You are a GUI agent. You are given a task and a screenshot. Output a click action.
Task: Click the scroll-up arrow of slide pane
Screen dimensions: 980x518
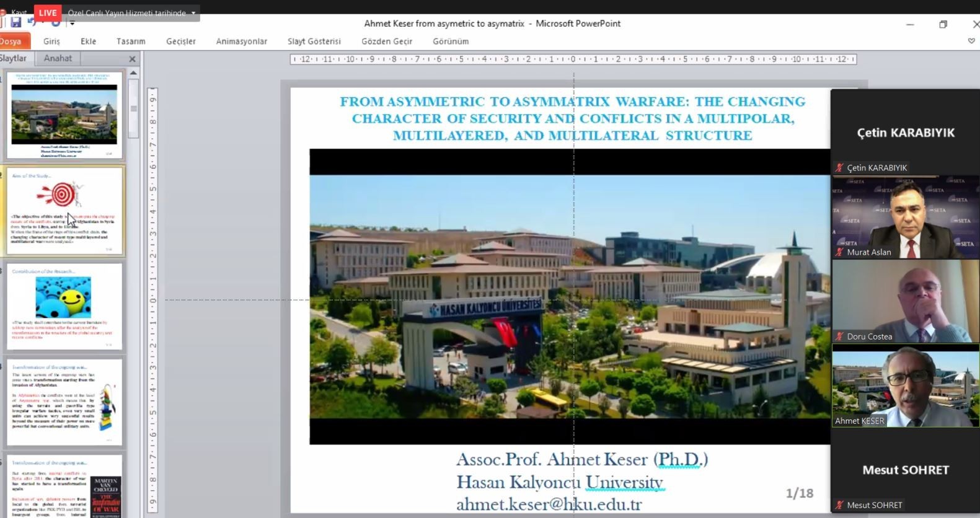pyautogui.click(x=133, y=73)
